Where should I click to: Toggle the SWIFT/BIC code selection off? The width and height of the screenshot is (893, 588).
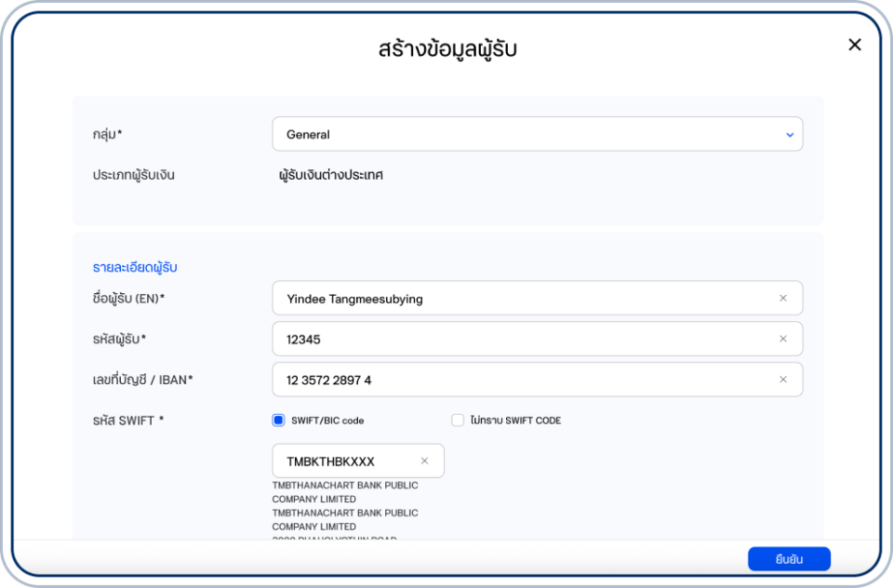click(x=278, y=421)
